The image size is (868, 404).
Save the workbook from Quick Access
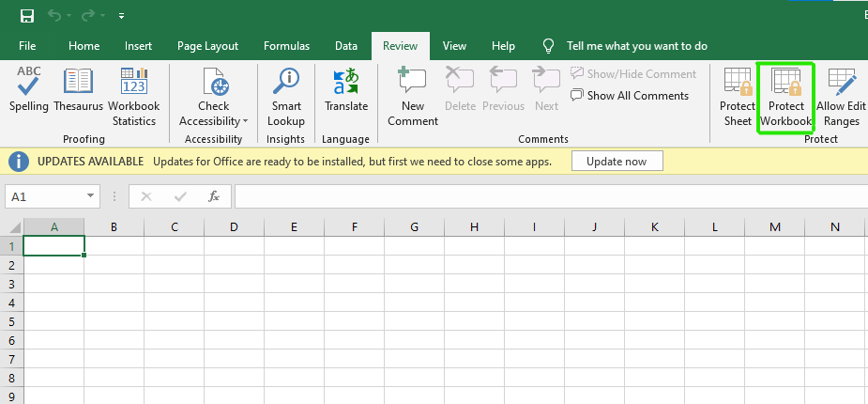pyautogui.click(x=27, y=16)
